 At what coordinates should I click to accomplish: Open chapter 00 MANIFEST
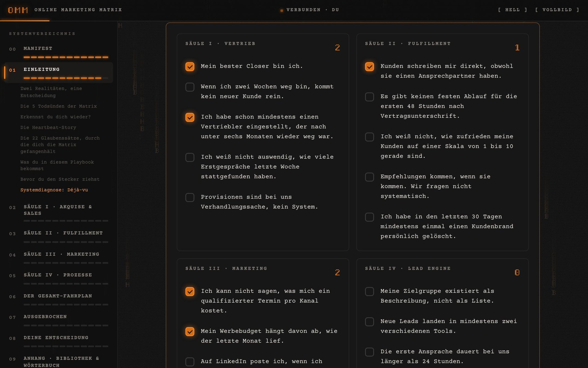59,52
